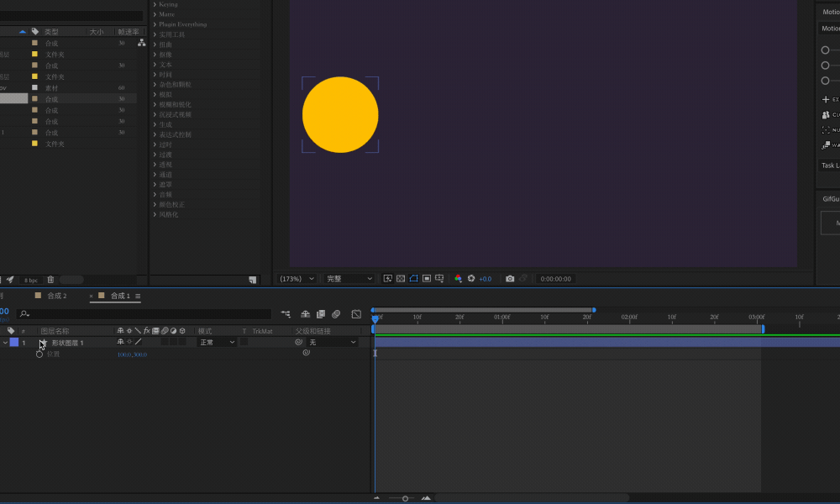Open the 正常 blending mode dropdown
840x504 pixels.
[217, 342]
